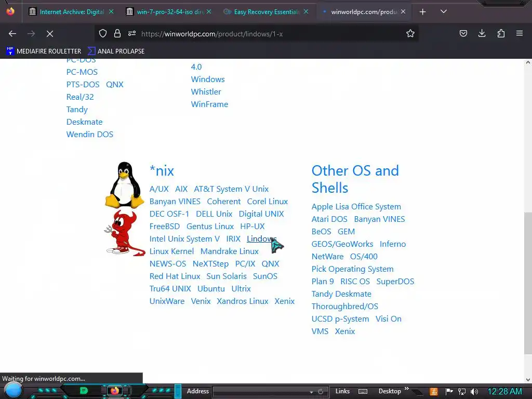Bookmark this page with the star
This screenshot has height=399, width=532.
pos(410,33)
